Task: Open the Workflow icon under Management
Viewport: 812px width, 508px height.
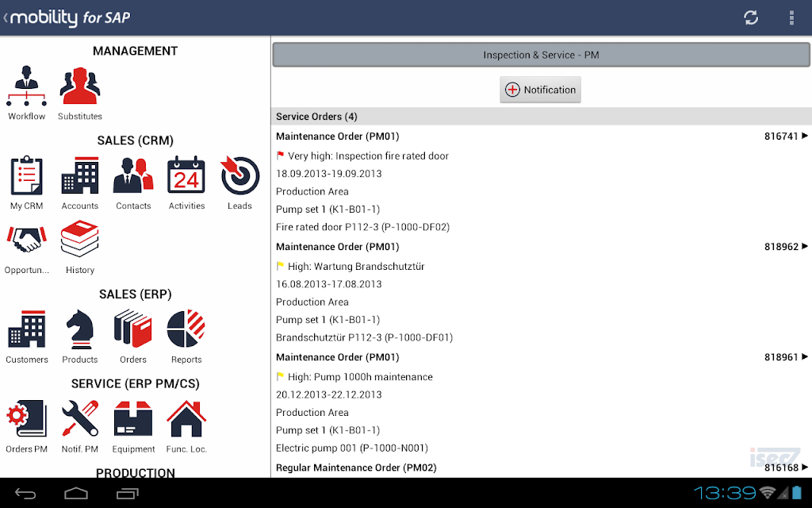Action: point(26,86)
